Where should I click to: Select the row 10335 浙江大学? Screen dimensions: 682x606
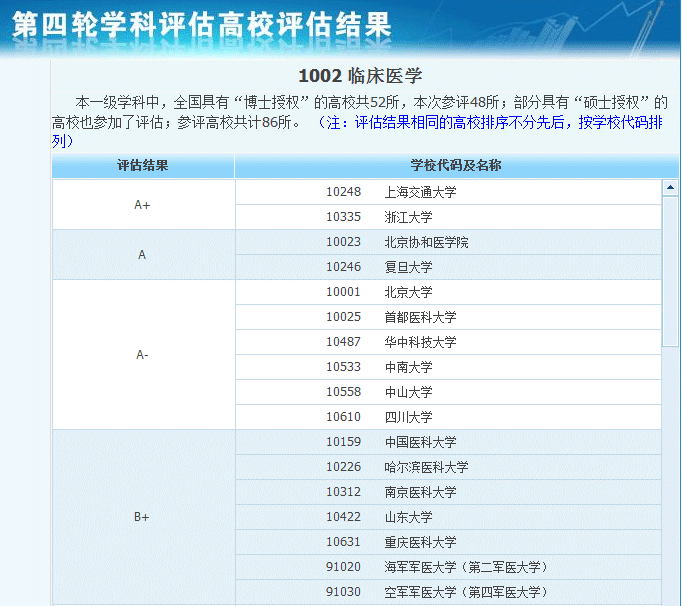click(448, 217)
